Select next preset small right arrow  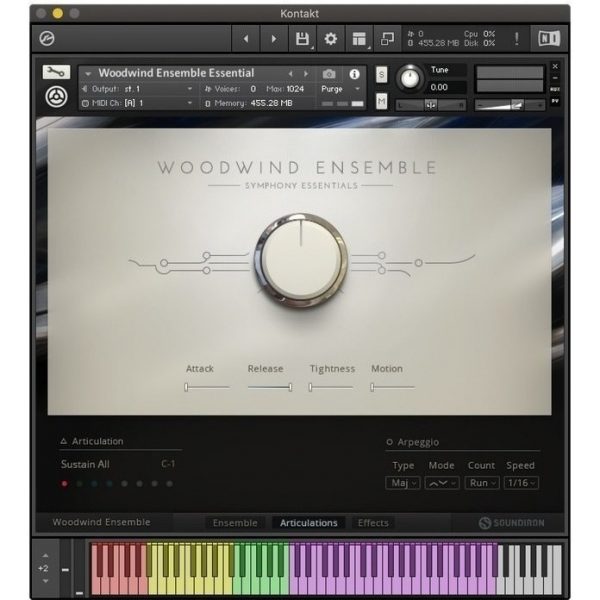(306, 73)
